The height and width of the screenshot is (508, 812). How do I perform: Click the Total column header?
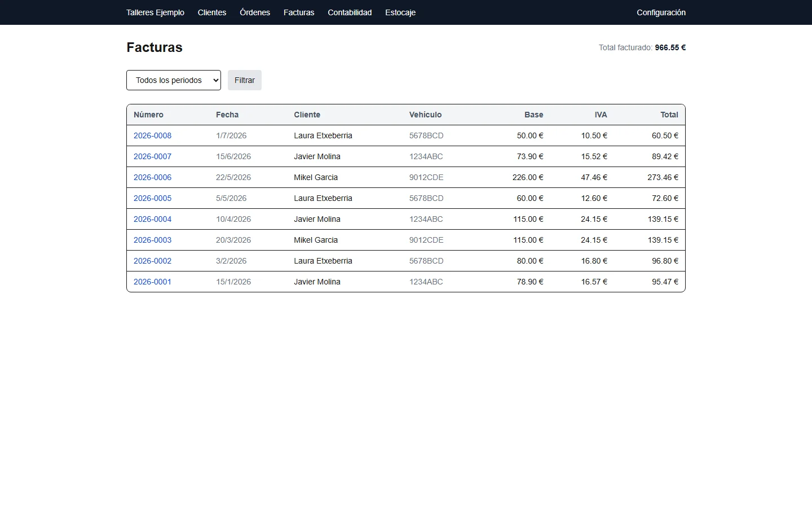(669, 115)
